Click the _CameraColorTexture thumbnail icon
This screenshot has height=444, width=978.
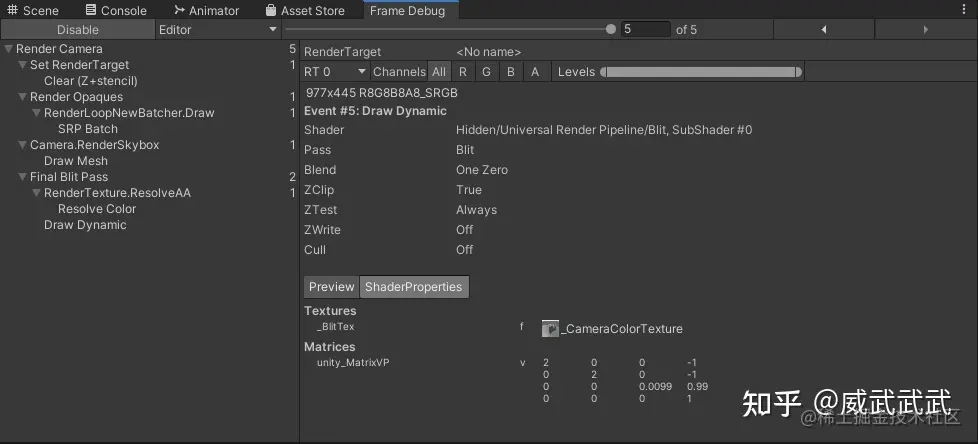550,329
